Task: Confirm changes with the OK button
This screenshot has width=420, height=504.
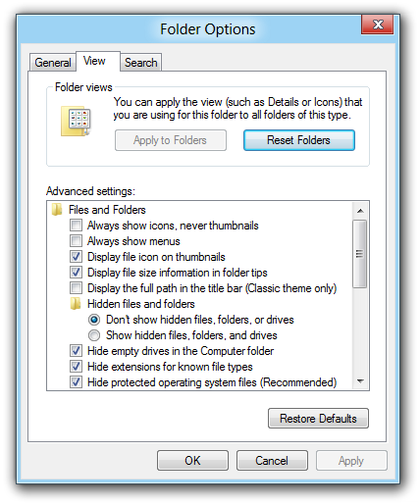Action: 192,461
